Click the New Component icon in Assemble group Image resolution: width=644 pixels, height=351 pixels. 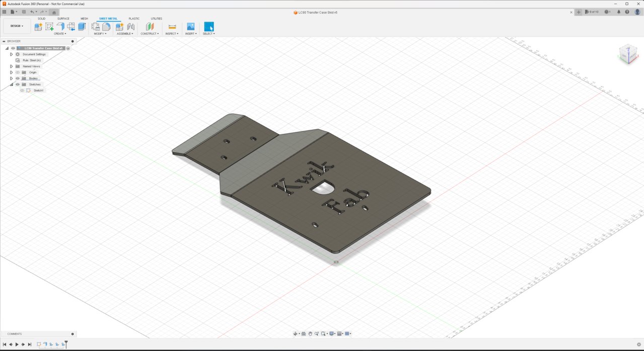[x=119, y=27]
